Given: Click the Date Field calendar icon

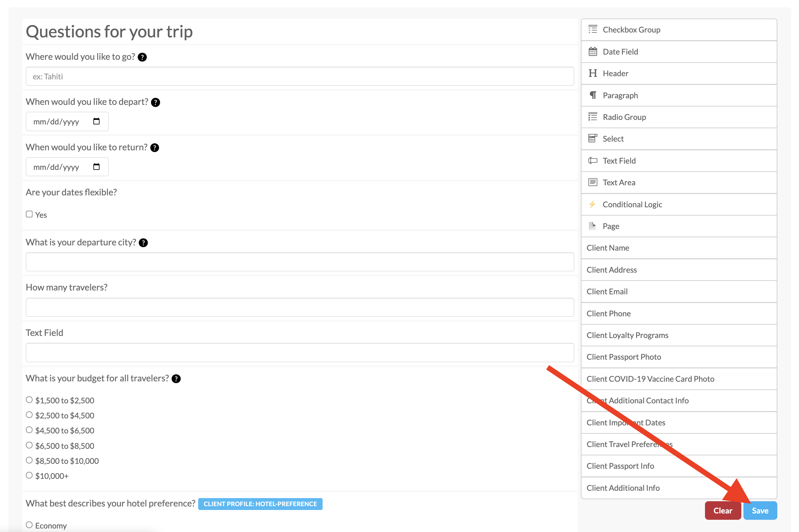Looking at the screenshot, I should [592, 52].
